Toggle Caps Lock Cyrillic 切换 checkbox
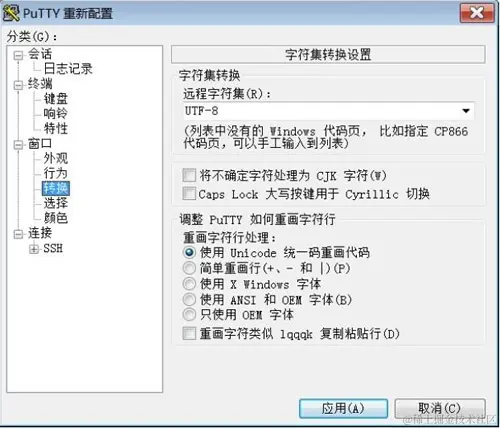This screenshot has width=500, height=429. tap(189, 194)
